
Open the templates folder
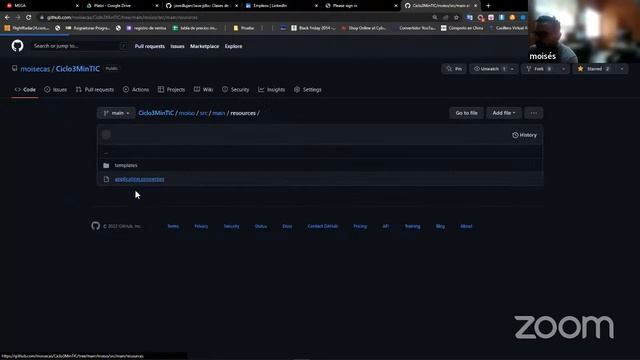click(126, 165)
